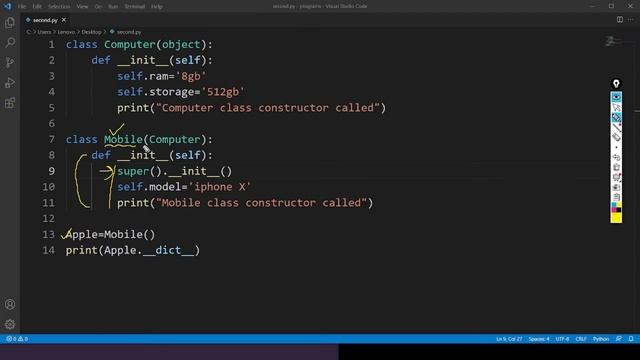Click the 'Mobile class constructor called' print line
The width and height of the screenshot is (640, 360).
(x=245, y=203)
